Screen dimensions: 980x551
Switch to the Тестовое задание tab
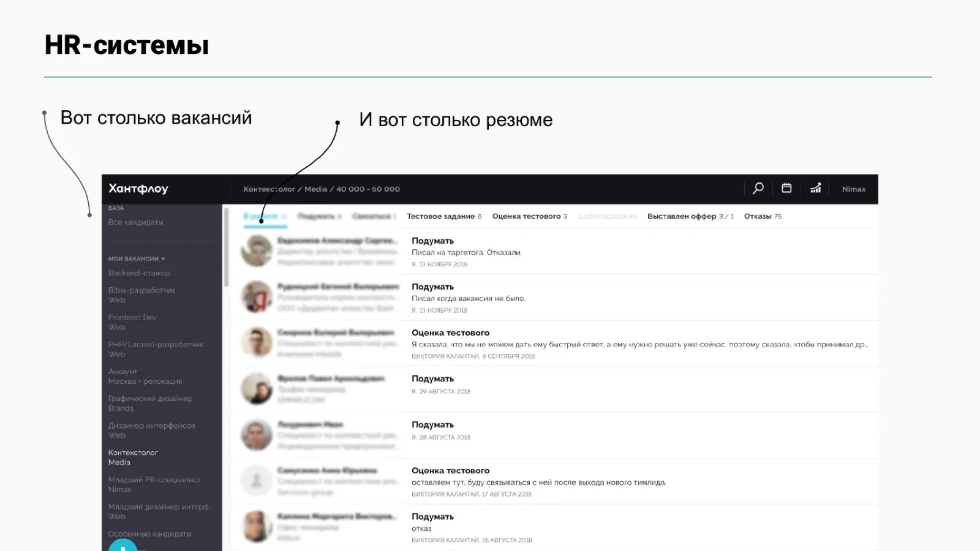(444, 216)
